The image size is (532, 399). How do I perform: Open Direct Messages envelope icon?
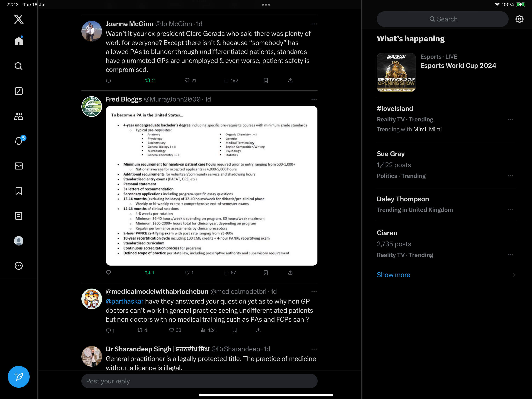click(18, 166)
